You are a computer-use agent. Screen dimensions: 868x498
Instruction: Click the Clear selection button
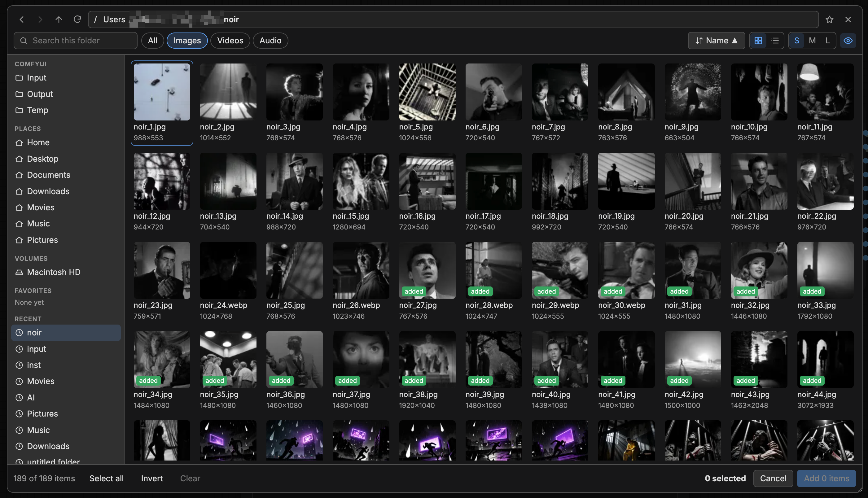(x=190, y=478)
